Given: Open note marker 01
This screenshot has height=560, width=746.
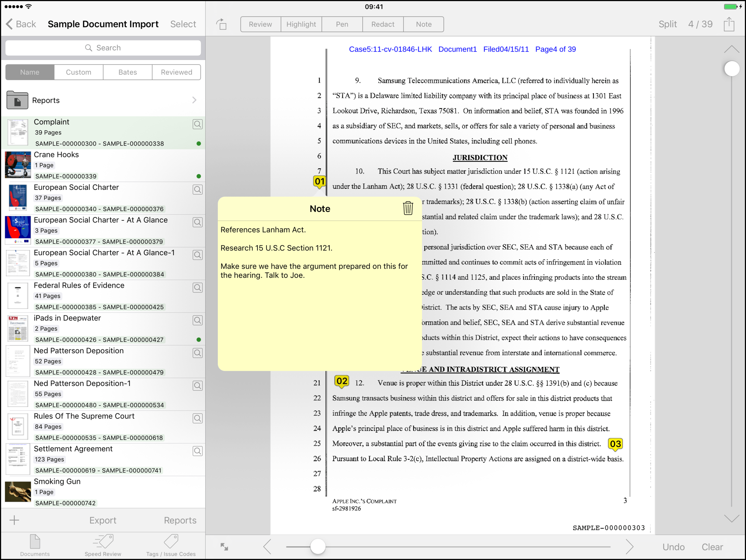Looking at the screenshot, I should pos(319,181).
